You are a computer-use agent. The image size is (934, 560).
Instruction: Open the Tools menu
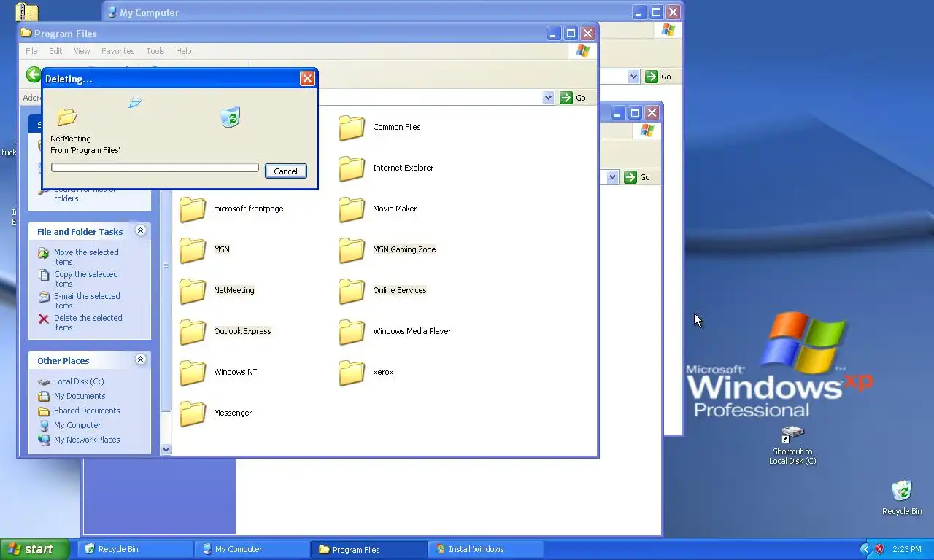point(155,51)
